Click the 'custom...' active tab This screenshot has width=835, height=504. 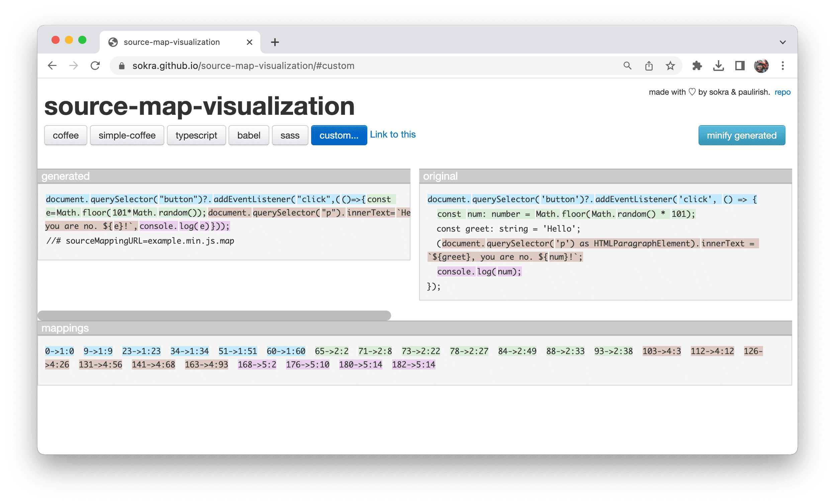(338, 135)
